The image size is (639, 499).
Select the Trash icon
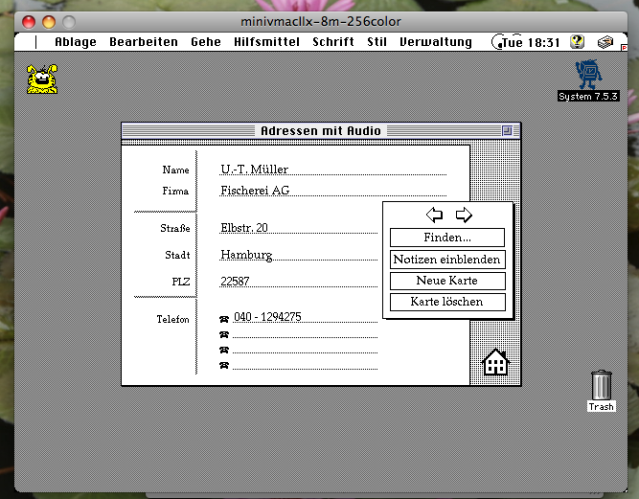tap(601, 391)
